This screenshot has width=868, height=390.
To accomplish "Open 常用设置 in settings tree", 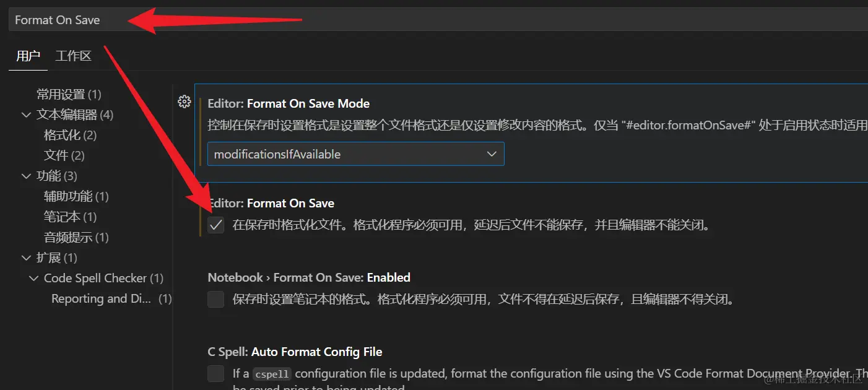I will point(68,95).
